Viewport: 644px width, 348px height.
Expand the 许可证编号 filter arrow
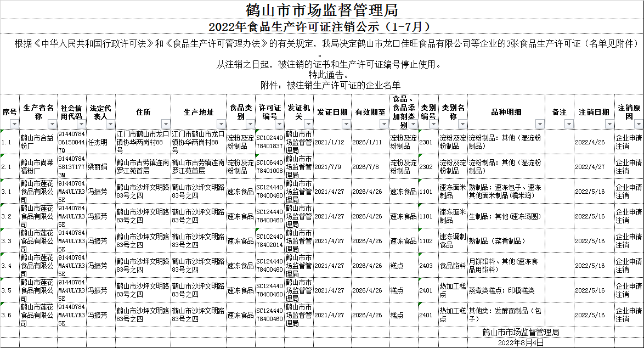tap(280, 125)
